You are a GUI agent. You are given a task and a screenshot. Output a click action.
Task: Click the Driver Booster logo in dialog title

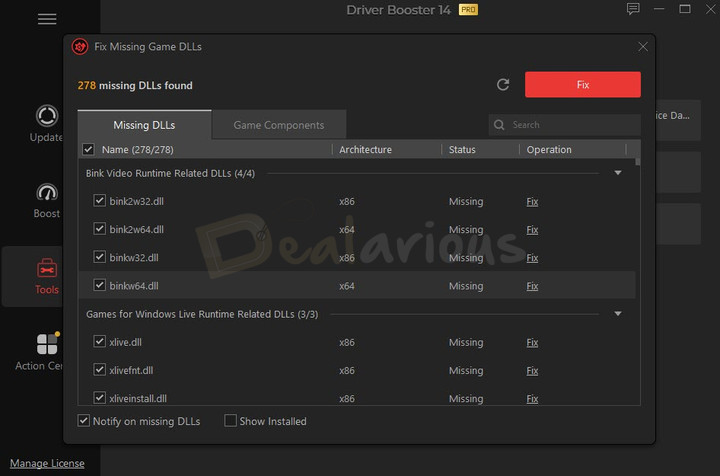coord(80,46)
